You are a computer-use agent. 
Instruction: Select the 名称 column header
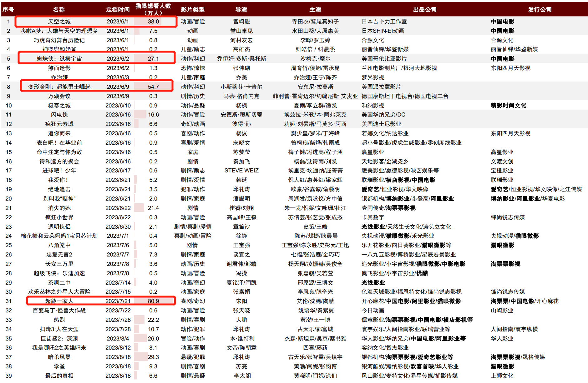pyautogui.click(x=59, y=10)
